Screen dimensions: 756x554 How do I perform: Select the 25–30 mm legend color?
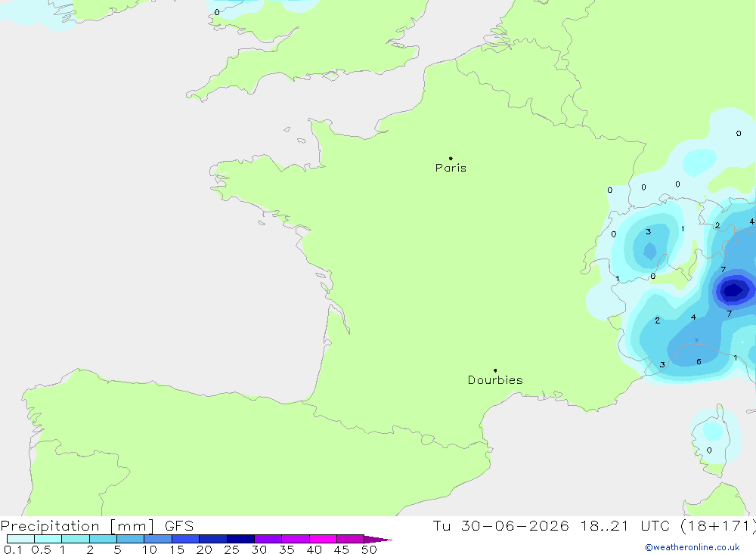point(240,539)
